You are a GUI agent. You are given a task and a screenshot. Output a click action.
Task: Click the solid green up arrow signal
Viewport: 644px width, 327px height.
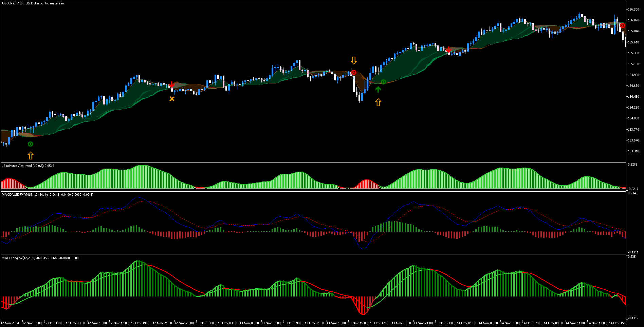[378, 89]
